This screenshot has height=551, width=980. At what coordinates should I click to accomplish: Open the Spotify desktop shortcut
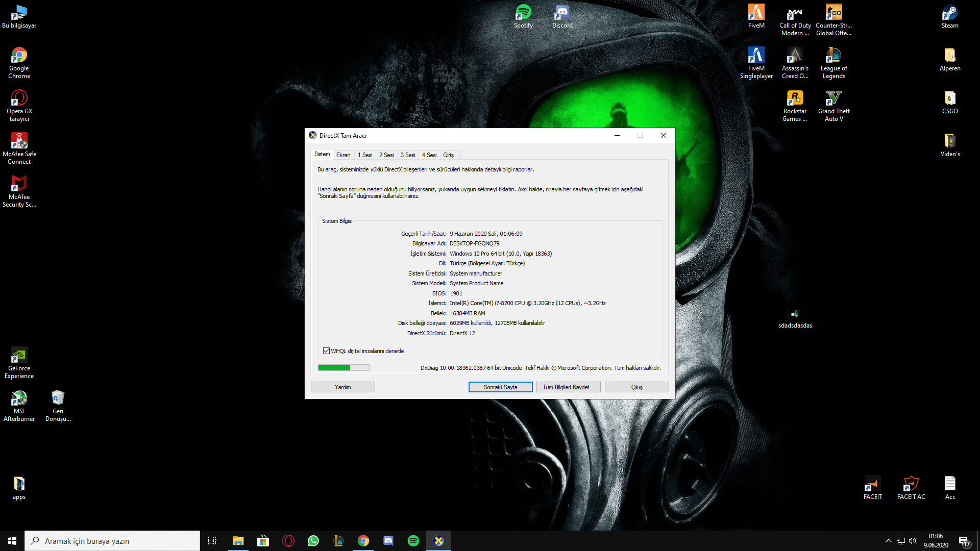(x=523, y=13)
